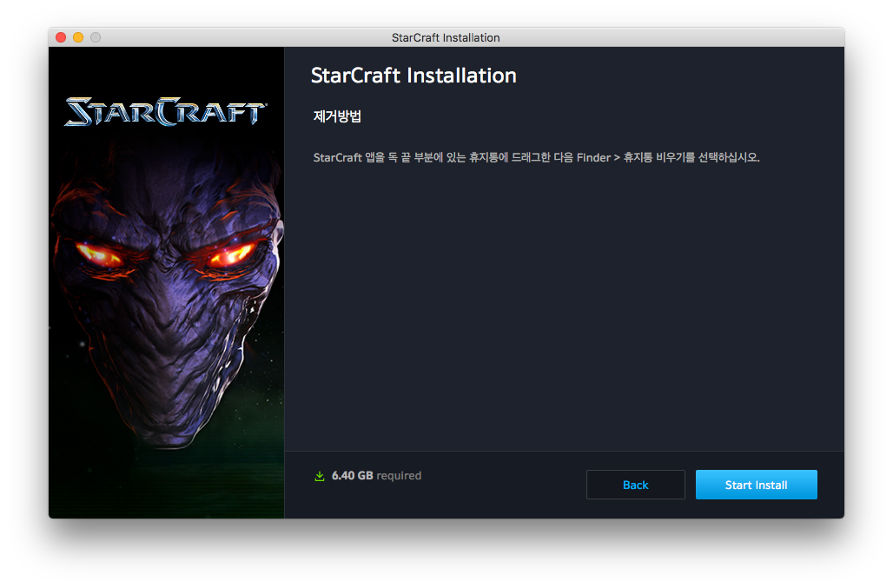Click the StarCraft logo artwork
This screenshot has height=588, width=893.
[x=164, y=111]
